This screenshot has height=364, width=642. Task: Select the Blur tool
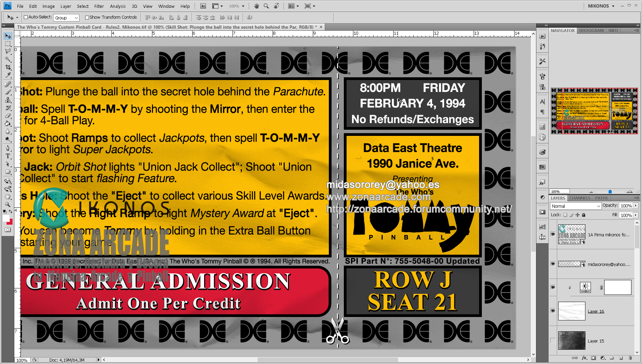point(8,131)
